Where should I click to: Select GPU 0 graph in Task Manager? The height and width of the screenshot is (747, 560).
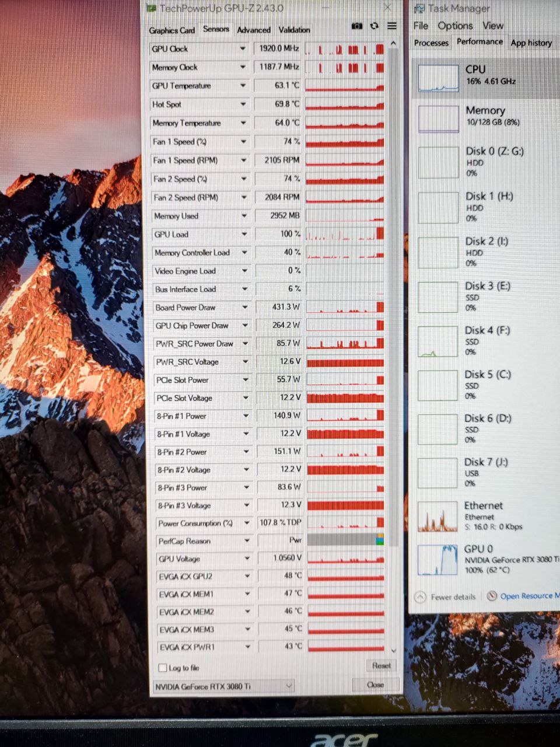[x=437, y=560]
